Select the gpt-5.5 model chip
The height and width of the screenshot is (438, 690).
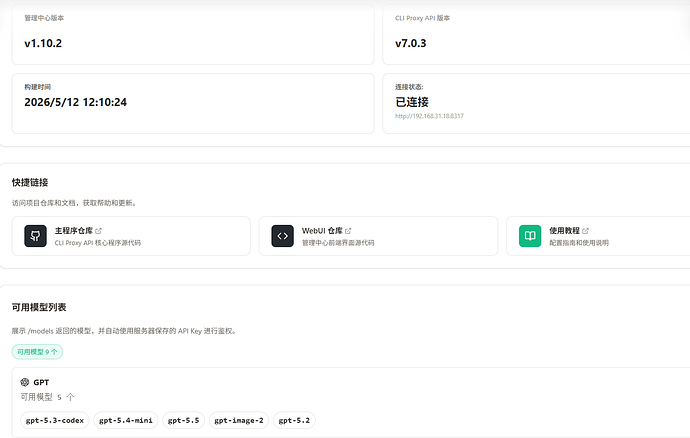[x=184, y=420]
